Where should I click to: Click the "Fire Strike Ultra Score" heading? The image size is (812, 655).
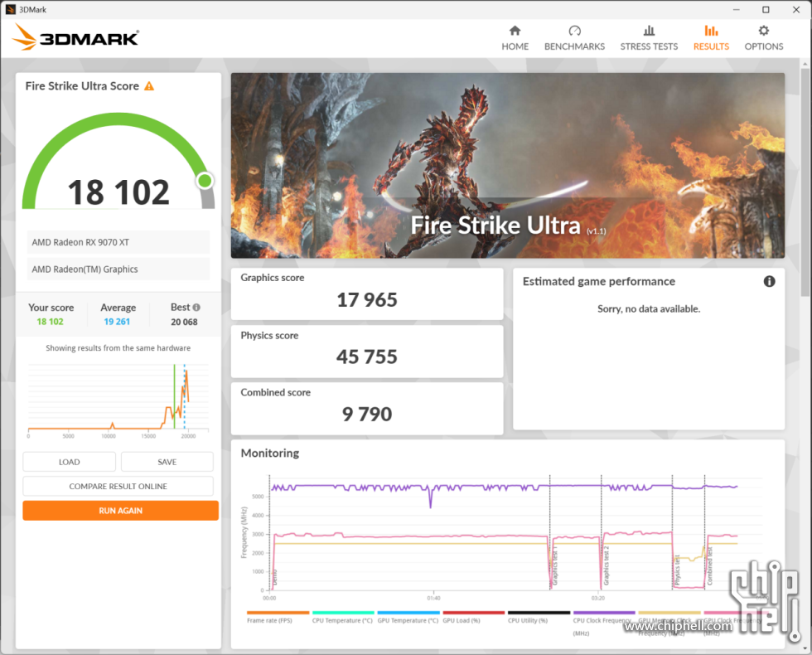82,86
